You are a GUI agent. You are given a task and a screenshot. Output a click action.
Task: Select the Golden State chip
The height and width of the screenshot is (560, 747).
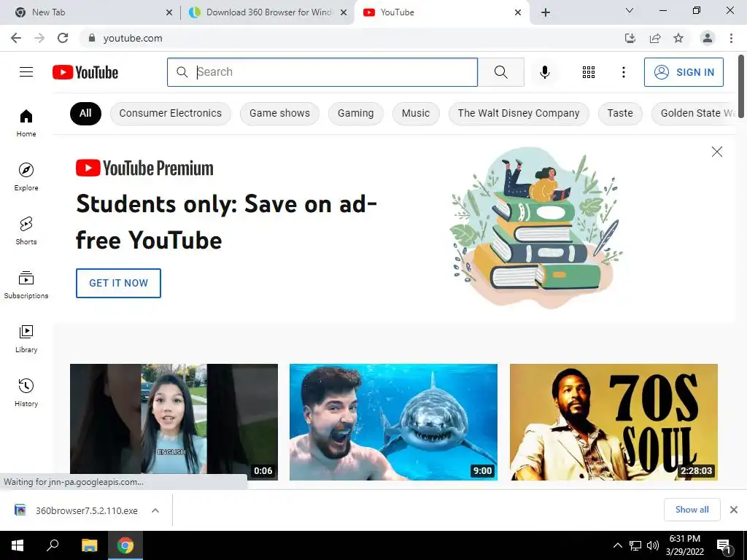(x=694, y=113)
